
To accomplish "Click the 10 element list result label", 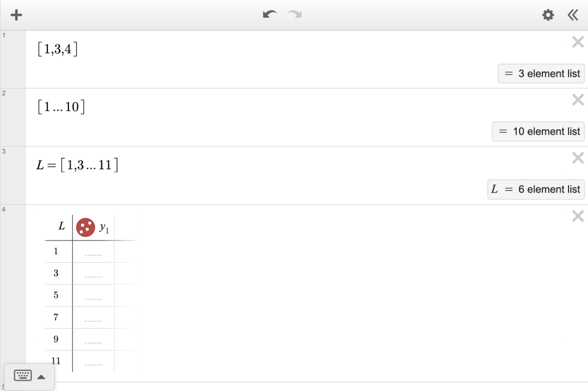I will point(538,132).
